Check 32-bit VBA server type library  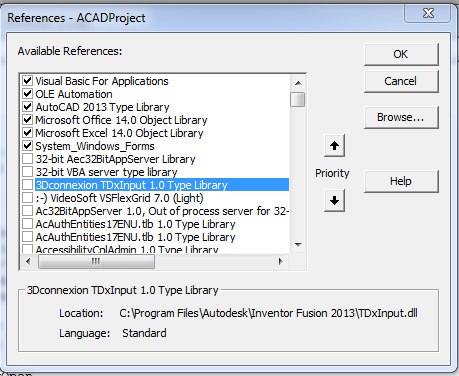[x=27, y=172]
